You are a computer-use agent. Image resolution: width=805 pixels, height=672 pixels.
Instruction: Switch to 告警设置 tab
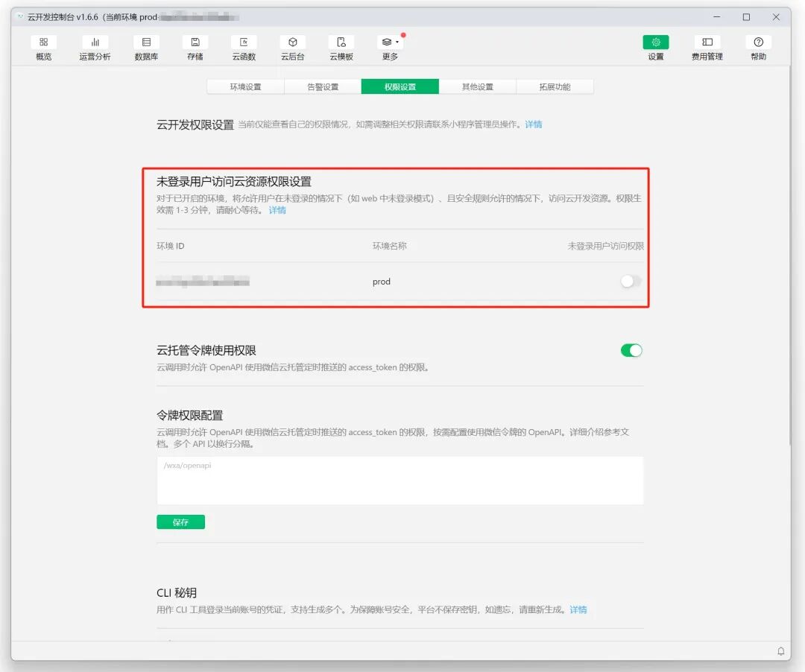tap(323, 86)
